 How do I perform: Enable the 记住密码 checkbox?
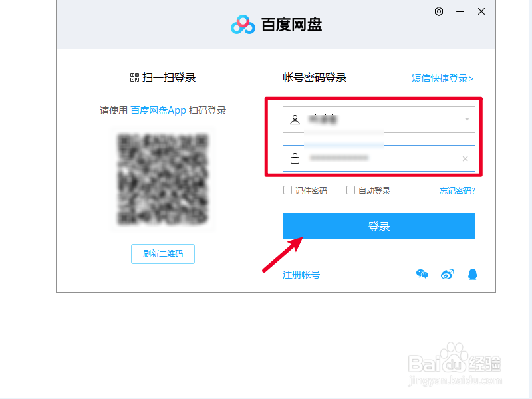(x=287, y=190)
